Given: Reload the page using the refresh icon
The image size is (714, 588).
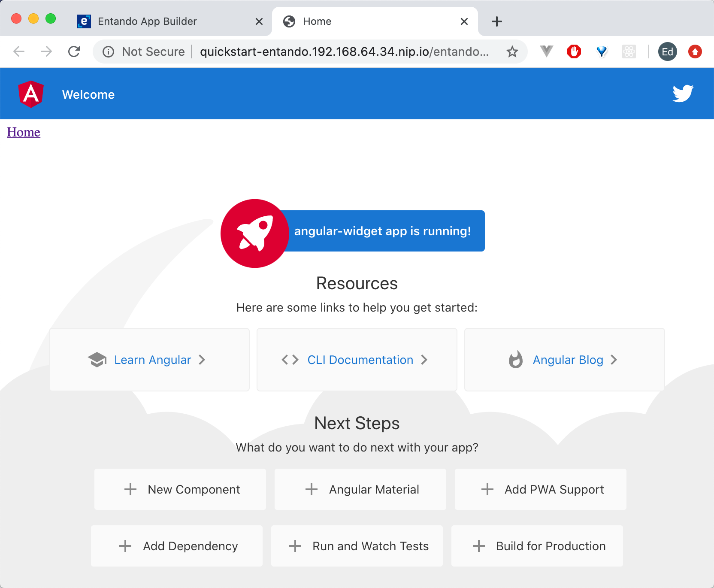Looking at the screenshot, I should tap(74, 52).
